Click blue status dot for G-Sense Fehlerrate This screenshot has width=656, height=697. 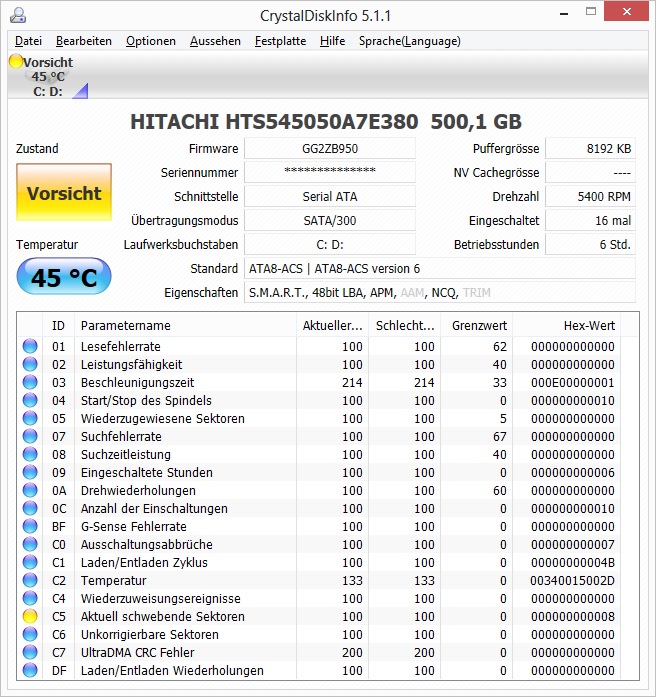30,526
